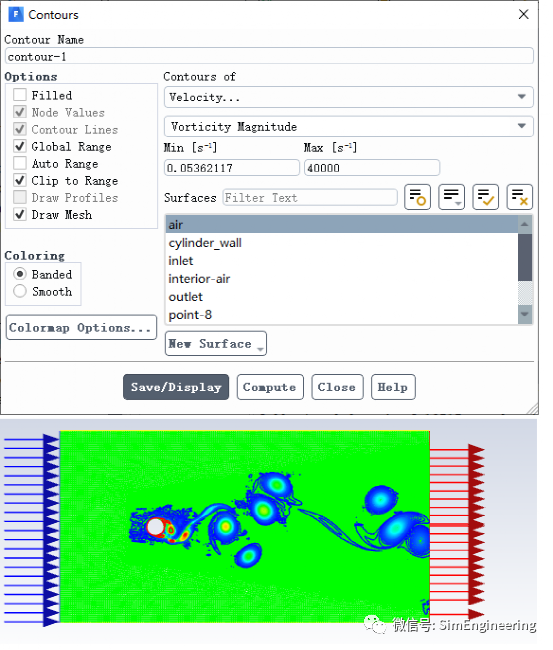Viewport: 553px width, 650px height.
Task: Click the Save/Display button
Action: pos(176,387)
